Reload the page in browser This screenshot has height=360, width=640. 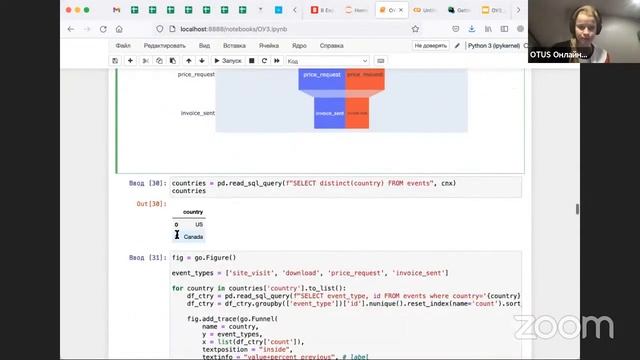[x=103, y=29]
